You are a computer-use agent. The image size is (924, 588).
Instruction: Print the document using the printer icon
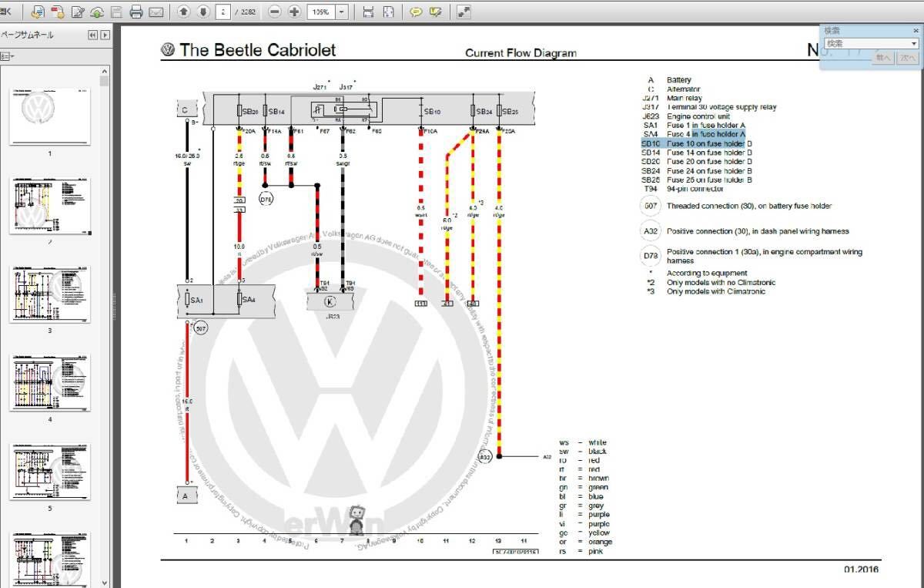(136, 12)
